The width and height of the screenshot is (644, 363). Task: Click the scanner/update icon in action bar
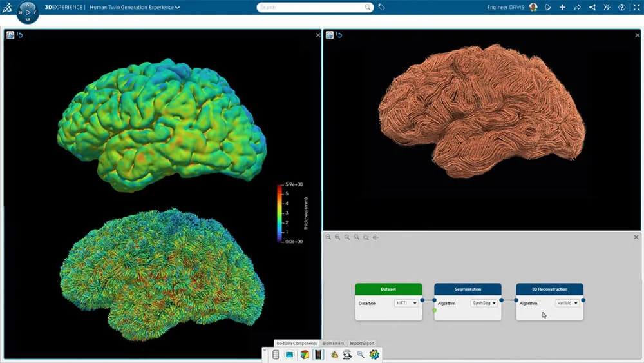point(348,355)
